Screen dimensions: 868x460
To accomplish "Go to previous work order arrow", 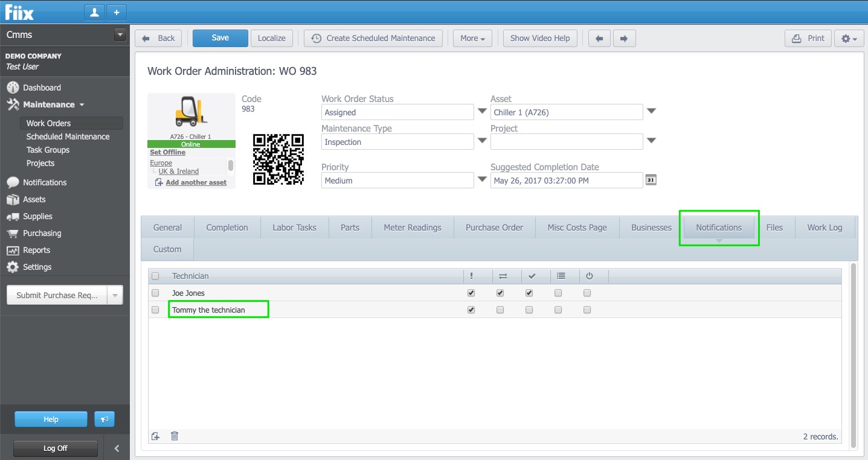I will (599, 38).
